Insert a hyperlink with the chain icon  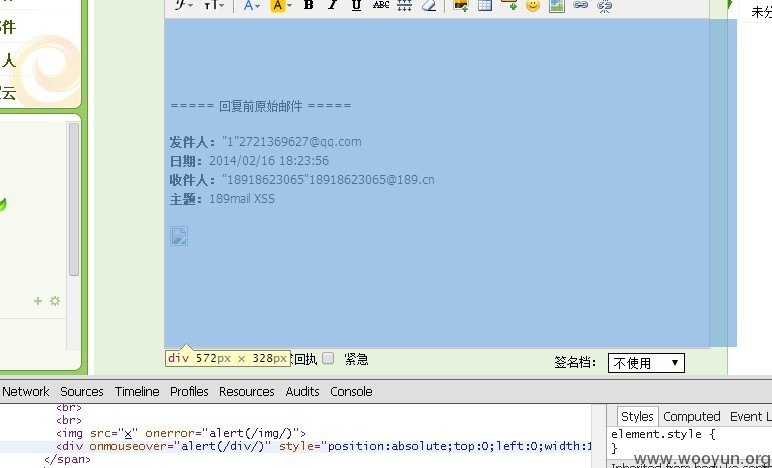[x=581, y=5]
